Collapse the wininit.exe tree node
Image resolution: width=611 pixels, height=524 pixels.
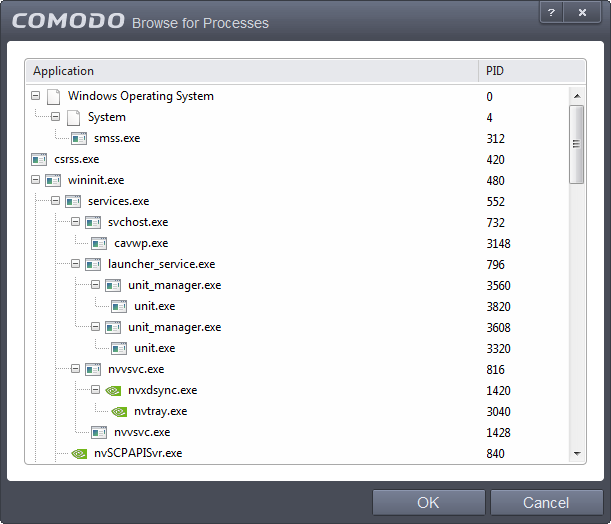(x=36, y=180)
